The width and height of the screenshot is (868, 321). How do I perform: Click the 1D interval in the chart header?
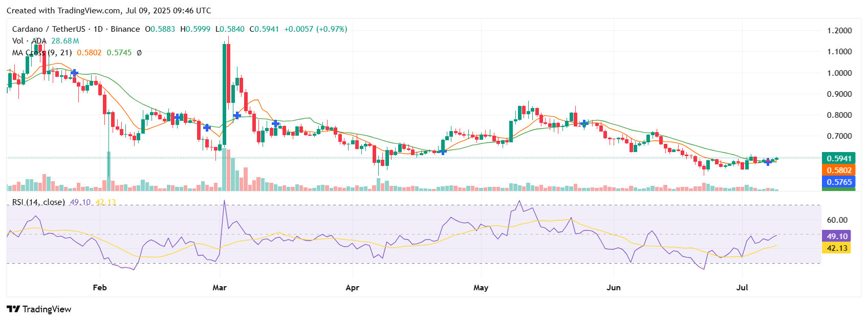pos(98,29)
